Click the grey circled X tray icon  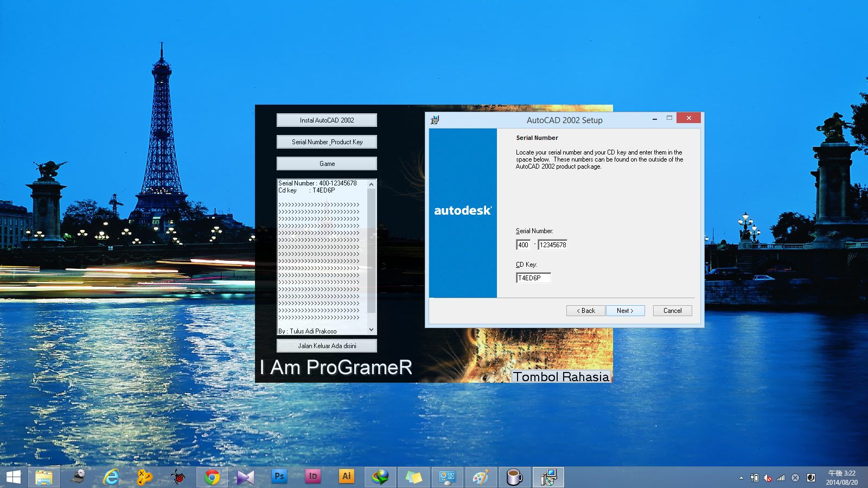[795, 478]
